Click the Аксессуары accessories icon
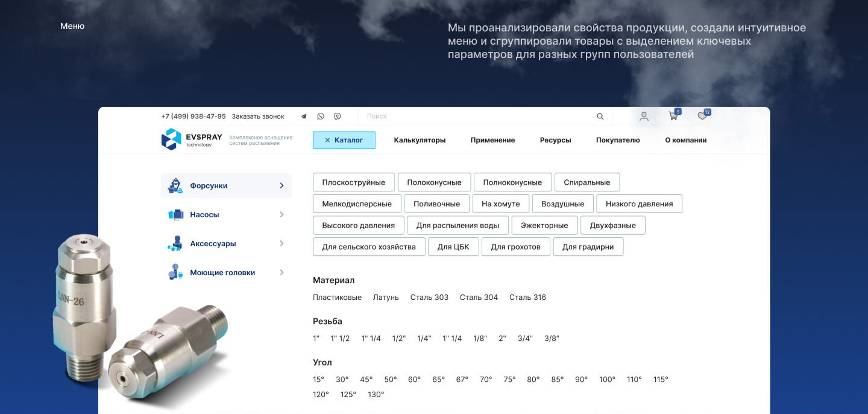 pos(175,243)
